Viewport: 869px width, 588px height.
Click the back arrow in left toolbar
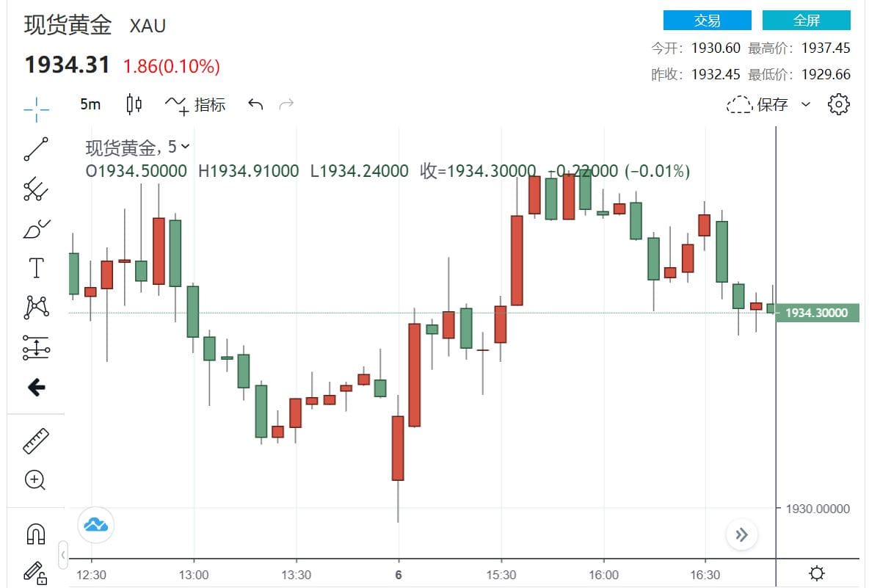36,387
